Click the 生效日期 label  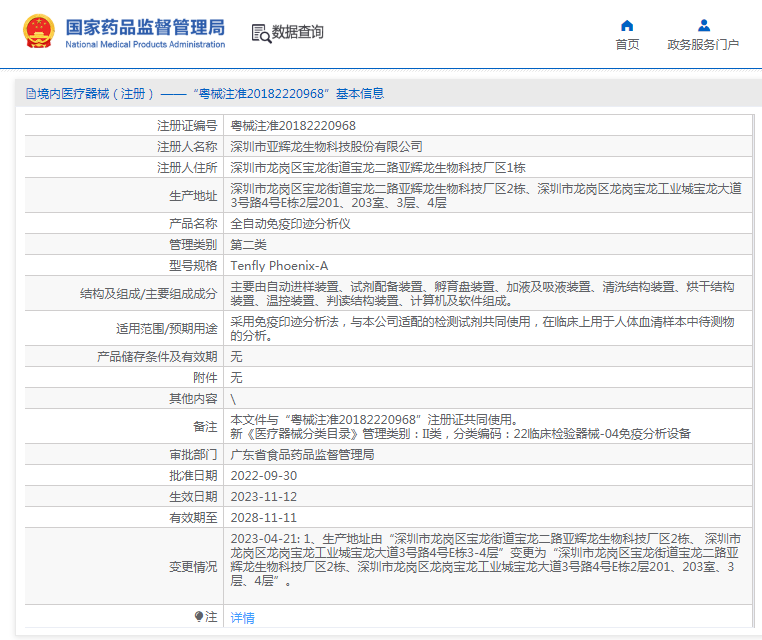coord(193,497)
